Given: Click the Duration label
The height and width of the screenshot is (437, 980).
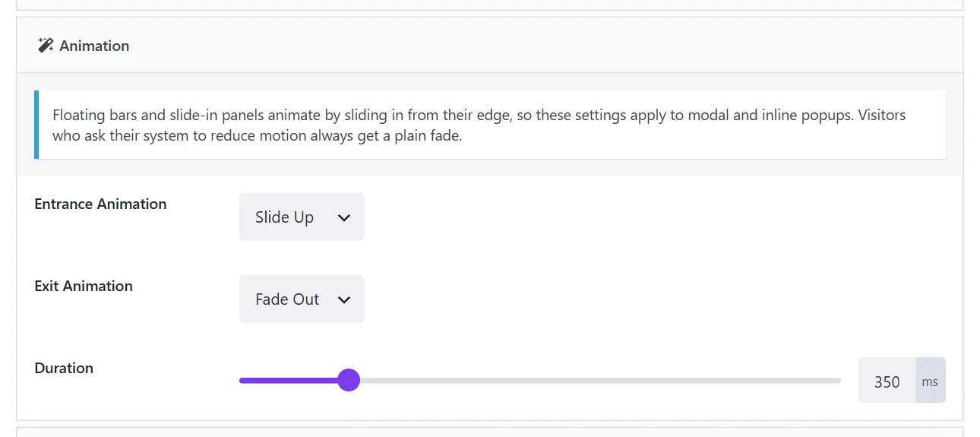Looking at the screenshot, I should [x=64, y=368].
